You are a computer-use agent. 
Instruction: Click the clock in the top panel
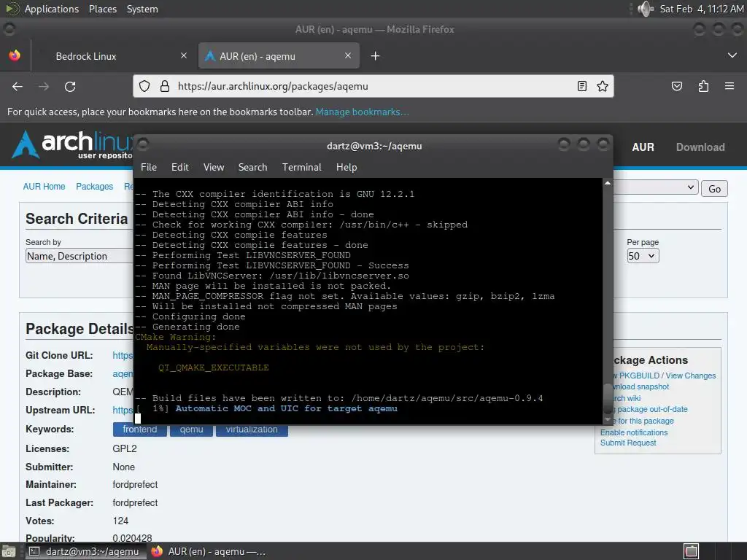[x=701, y=9]
